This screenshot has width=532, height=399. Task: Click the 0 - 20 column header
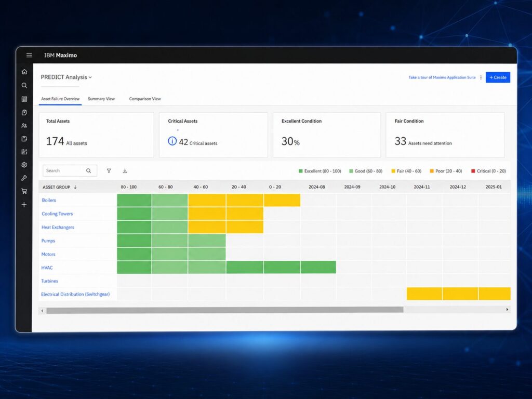click(x=275, y=187)
